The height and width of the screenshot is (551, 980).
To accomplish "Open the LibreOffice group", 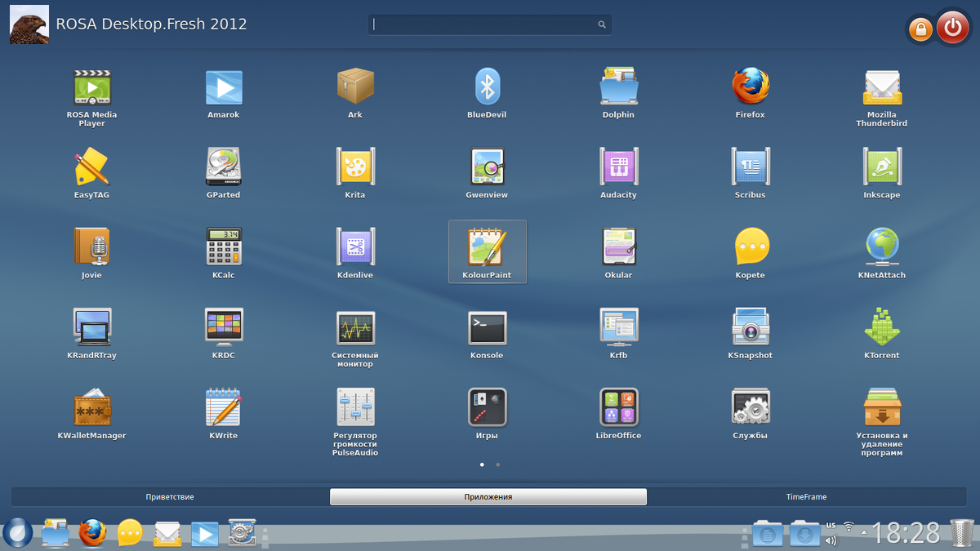I will 618,413.
